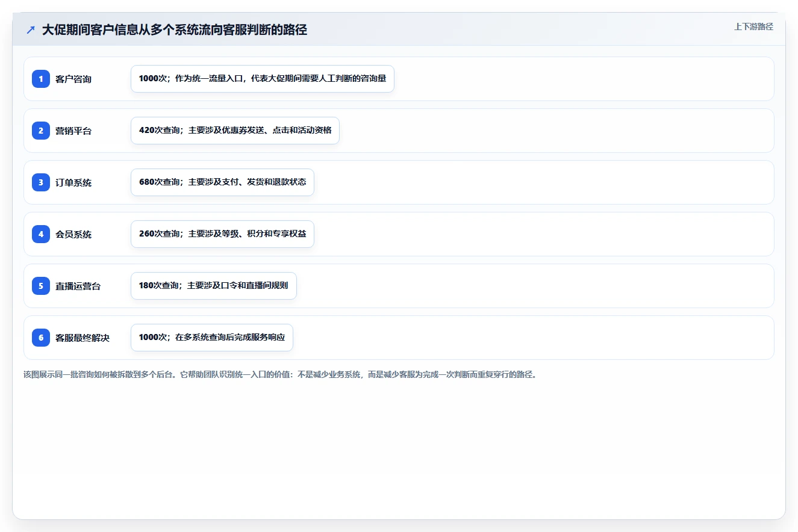This screenshot has width=798, height=532.
Task: Click the 订单系统 step label
Action: (73, 182)
